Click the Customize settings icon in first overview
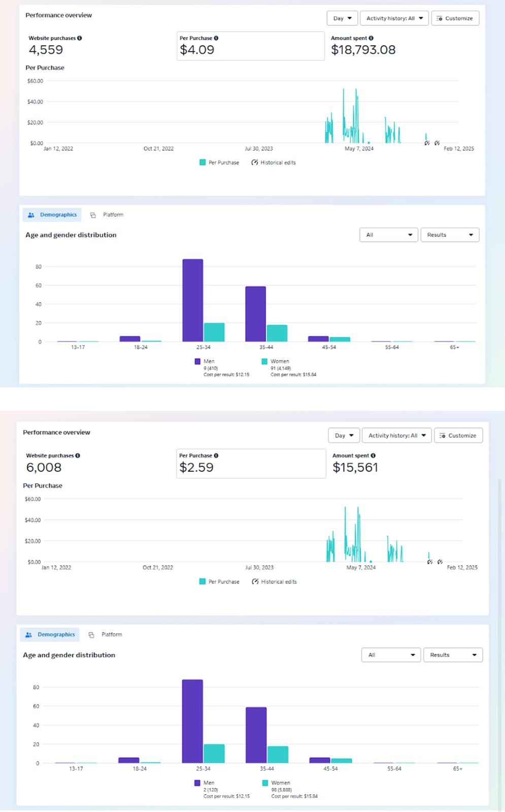Viewport: 505px width, 812px height. coord(440,18)
